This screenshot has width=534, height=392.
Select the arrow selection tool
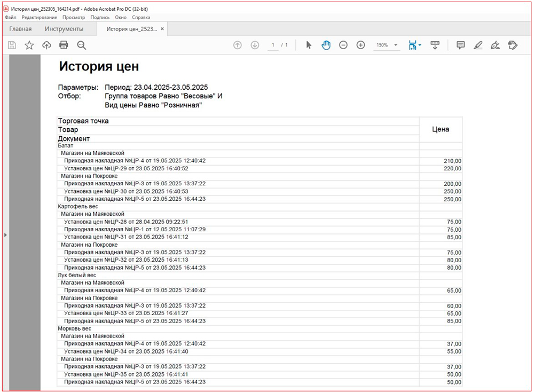pos(309,45)
